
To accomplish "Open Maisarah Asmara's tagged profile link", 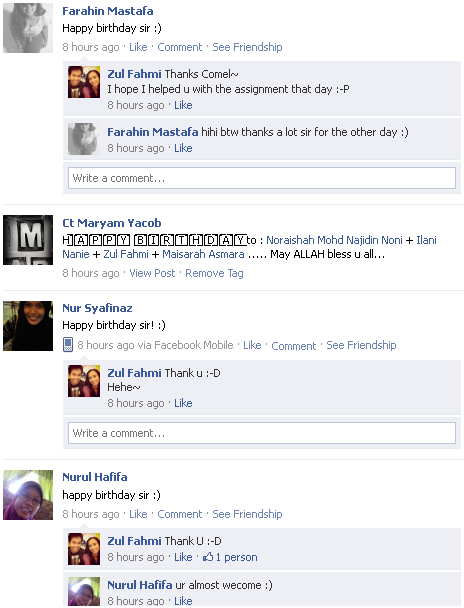I will (203, 254).
